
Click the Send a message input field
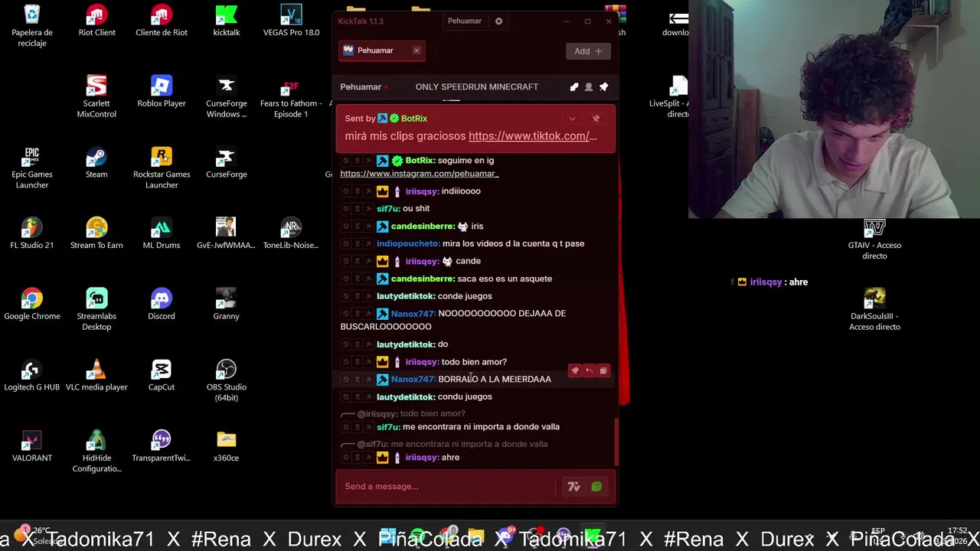pos(446,487)
